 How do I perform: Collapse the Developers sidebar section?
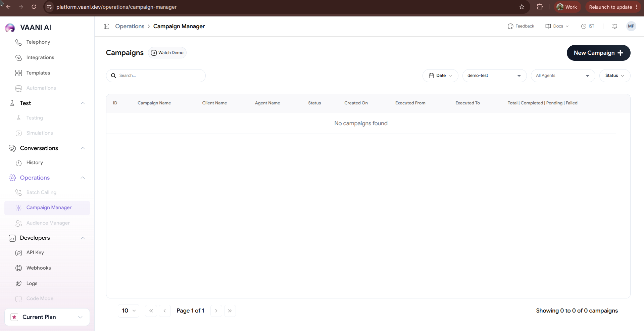(x=83, y=238)
